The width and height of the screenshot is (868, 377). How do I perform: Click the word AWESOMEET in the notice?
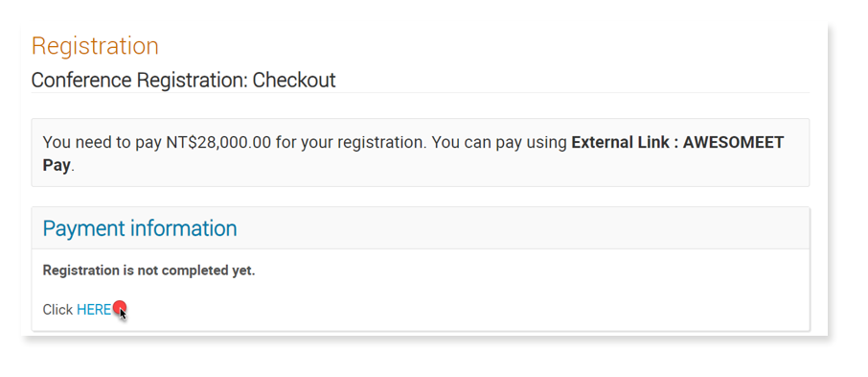(x=734, y=143)
